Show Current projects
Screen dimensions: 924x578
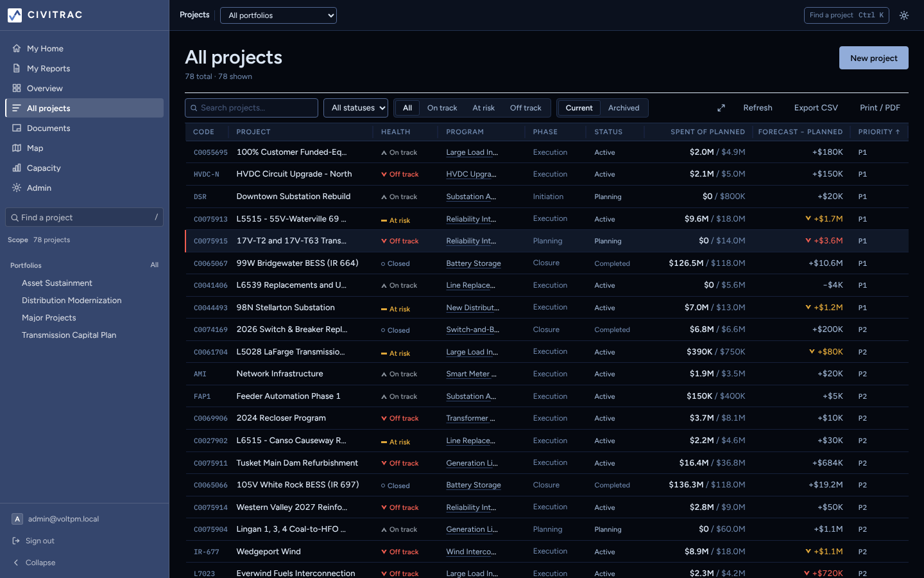click(x=579, y=108)
